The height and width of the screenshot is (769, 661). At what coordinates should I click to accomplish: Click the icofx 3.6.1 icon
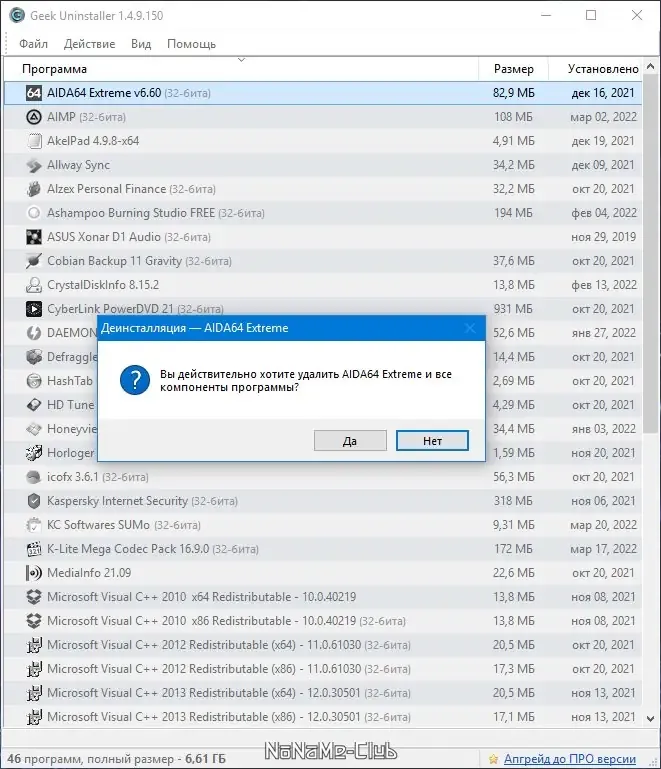click(x=34, y=477)
